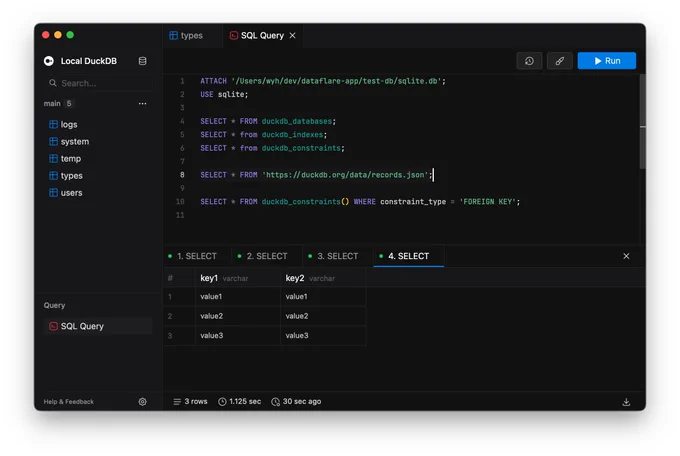Click the 3 rows status entry
The image size is (680, 456).
(190, 402)
